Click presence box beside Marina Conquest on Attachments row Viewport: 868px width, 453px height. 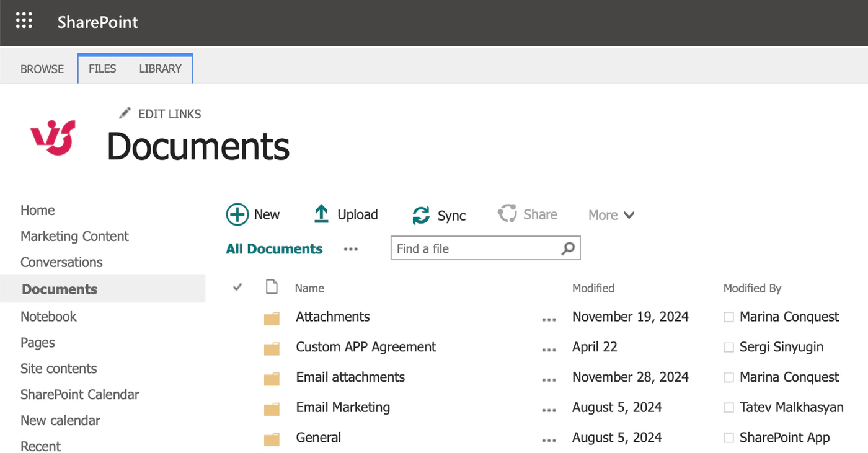coord(728,317)
